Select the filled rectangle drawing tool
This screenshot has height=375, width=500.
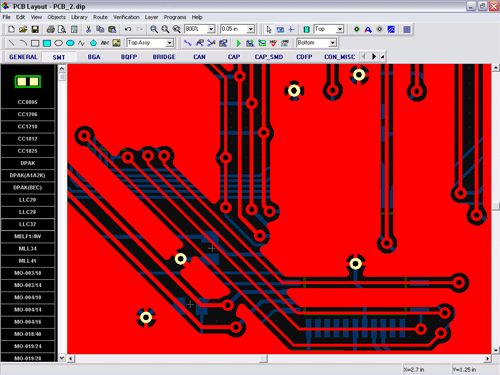[x=47, y=43]
